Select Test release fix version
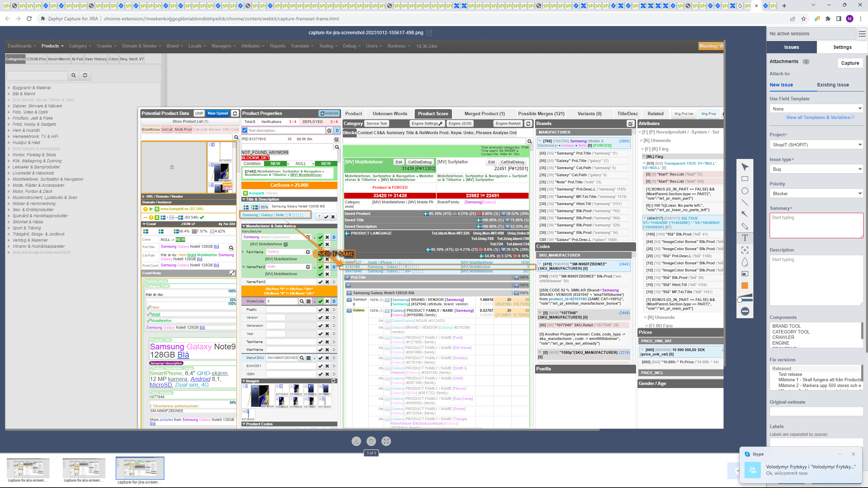868x488 pixels. click(790, 374)
